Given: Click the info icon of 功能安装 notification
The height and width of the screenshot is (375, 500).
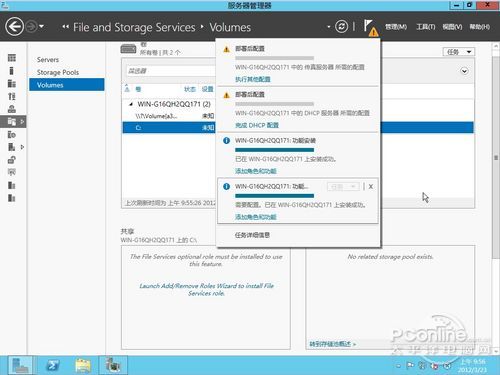Looking at the screenshot, I should (x=226, y=141).
